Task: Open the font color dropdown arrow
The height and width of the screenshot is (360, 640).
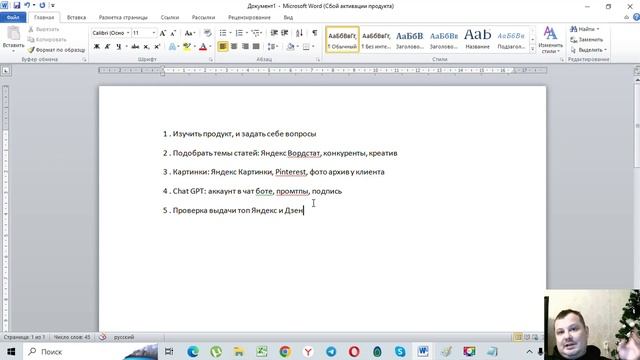Action: (x=210, y=47)
